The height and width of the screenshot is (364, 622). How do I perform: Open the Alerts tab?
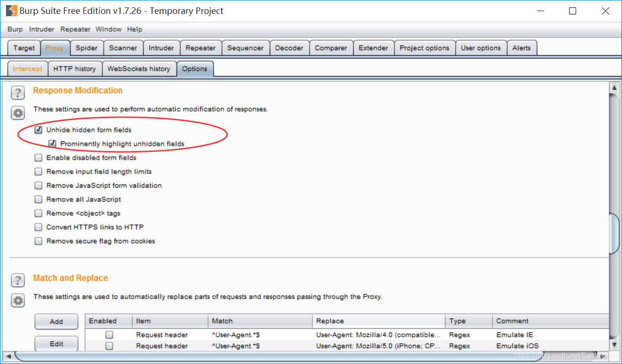click(x=521, y=48)
